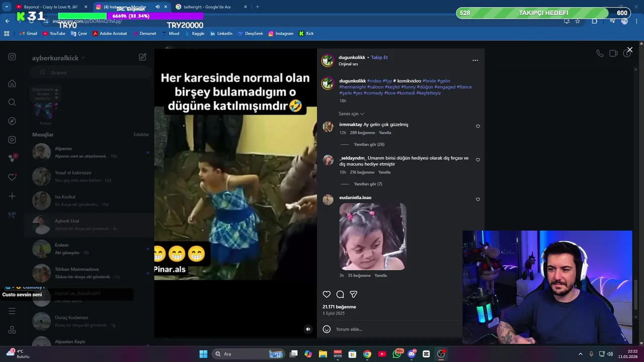Switch to the Instagram Mesajlar tab
The height and width of the screenshot is (362, 644).
tap(132, 7)
